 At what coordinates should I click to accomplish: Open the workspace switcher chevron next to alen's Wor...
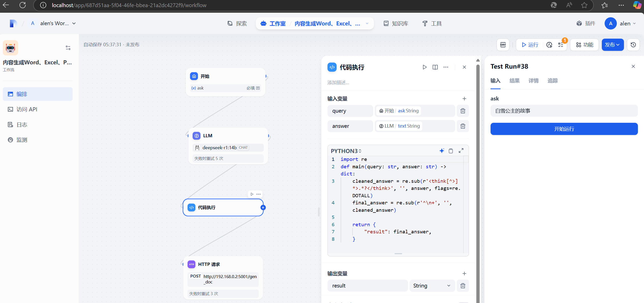[74, 23]
